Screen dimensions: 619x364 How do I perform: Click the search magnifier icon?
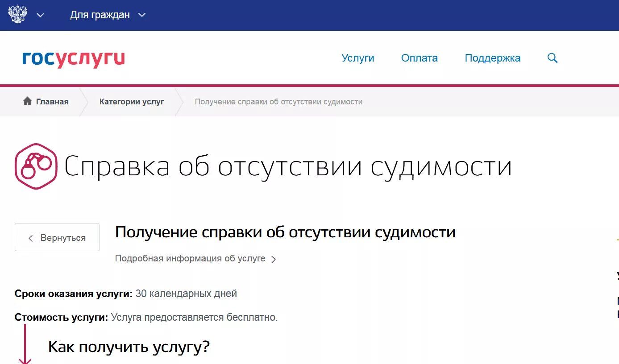(x=553, y=58)
